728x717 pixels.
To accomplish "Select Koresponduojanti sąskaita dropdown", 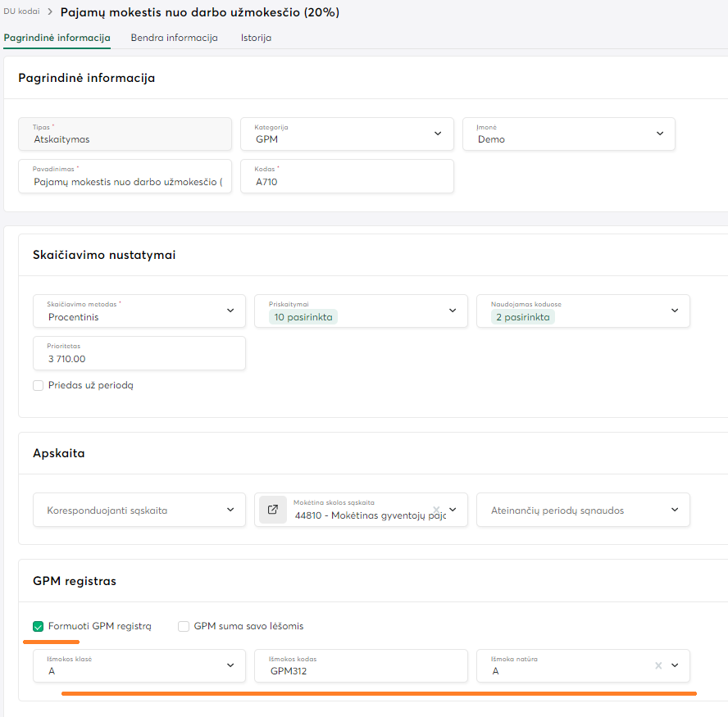I will tap(139, 510).
